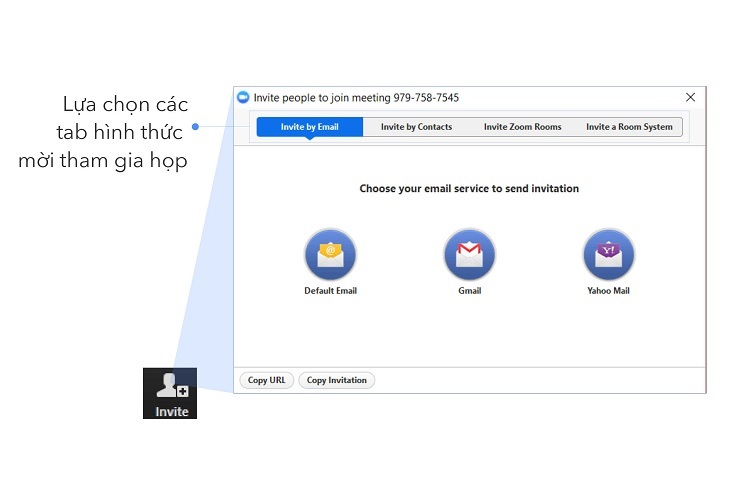Click the Default Email envelope icon
The height and width of the screenshot is (488, 755).
point(330,255)
